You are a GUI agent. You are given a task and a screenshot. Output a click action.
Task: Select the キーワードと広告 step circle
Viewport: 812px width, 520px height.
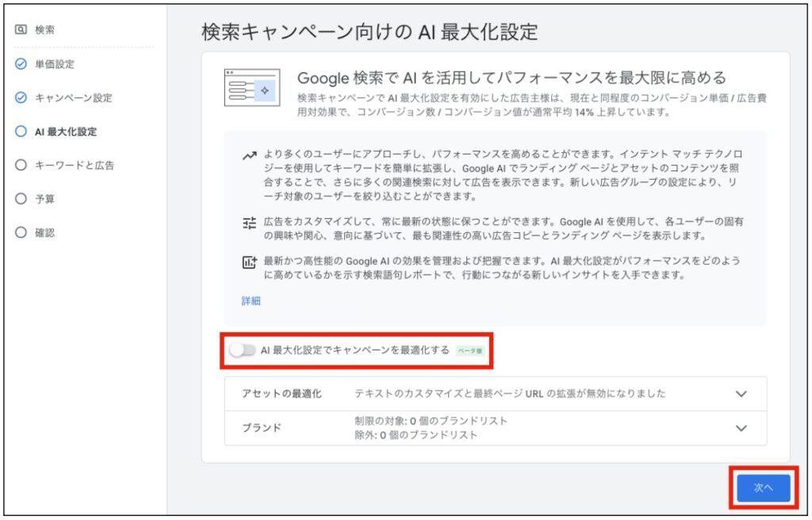(x=21, y=166)
